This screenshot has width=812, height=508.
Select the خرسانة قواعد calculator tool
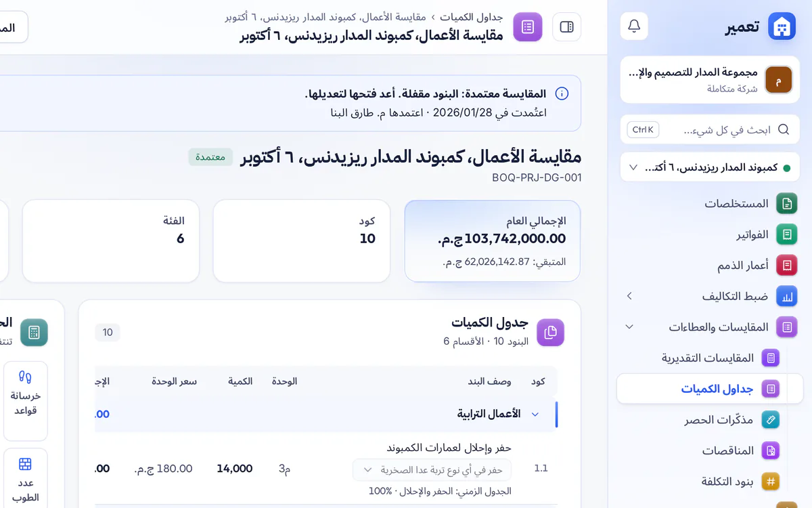pyautogui.click(x=26, y=401)
